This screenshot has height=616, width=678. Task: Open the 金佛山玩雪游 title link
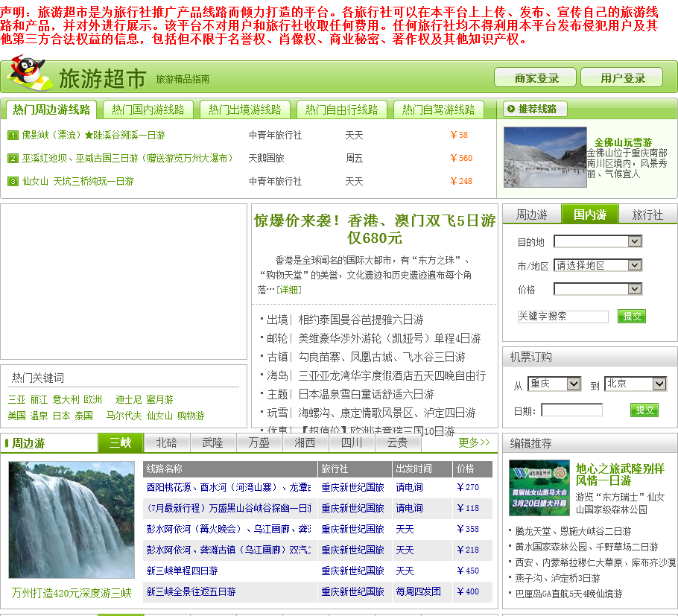(x=623, y=142)
